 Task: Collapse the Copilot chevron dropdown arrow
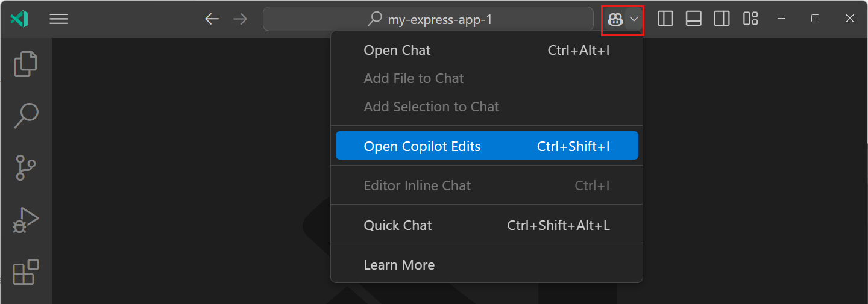click(x=634, y=19)
